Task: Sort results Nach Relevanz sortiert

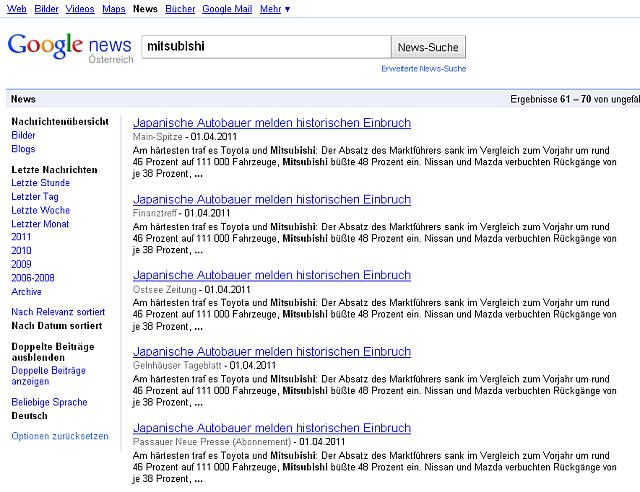Action: [x=57, y=312]
